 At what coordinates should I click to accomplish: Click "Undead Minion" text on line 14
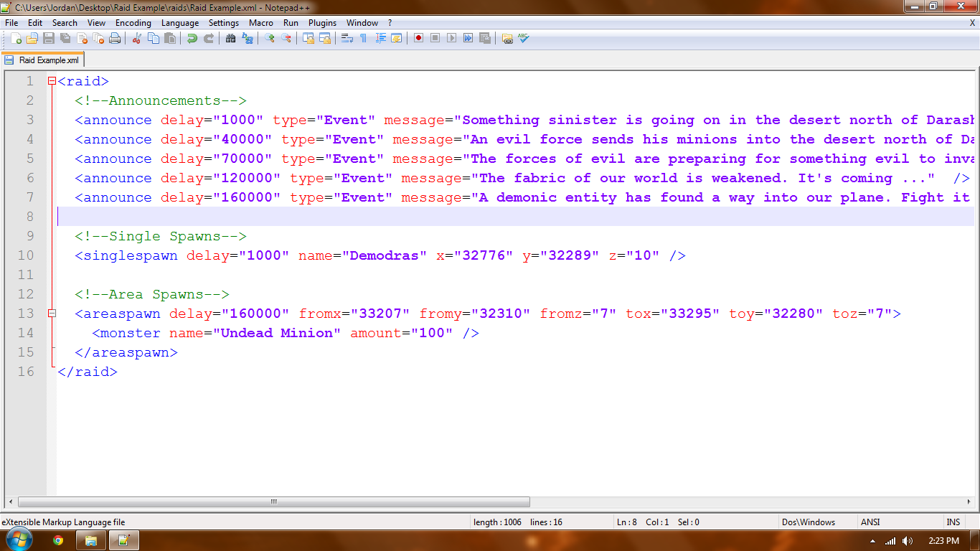(x=277, y=333)
